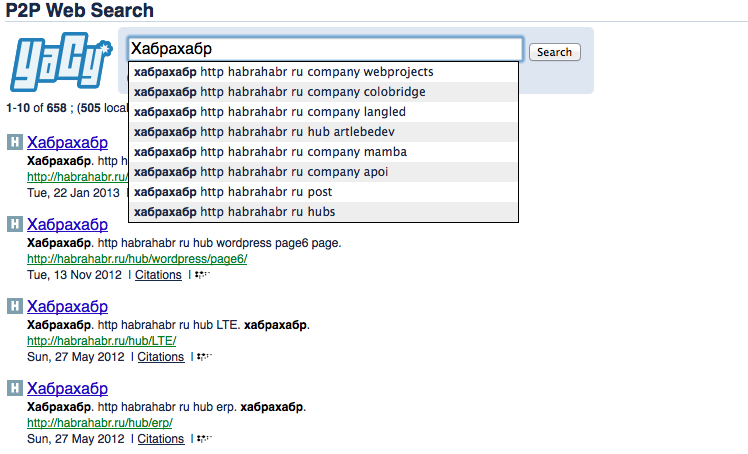Click snippet text for hub wordpress page6
The image size is (748, 454).
point(184,243)
